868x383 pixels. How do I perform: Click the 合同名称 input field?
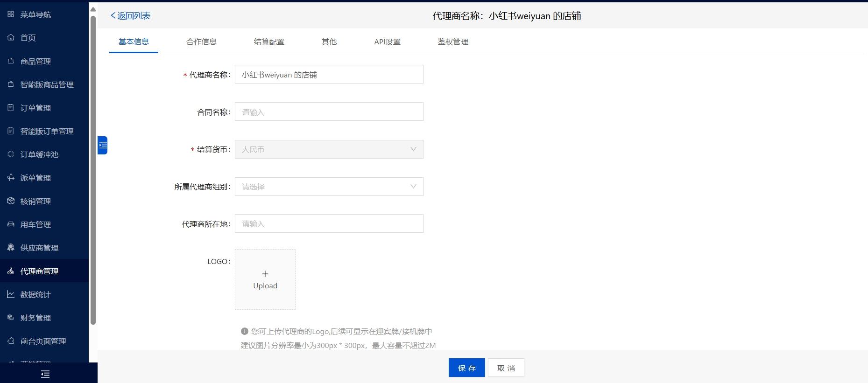coord(329,111)
